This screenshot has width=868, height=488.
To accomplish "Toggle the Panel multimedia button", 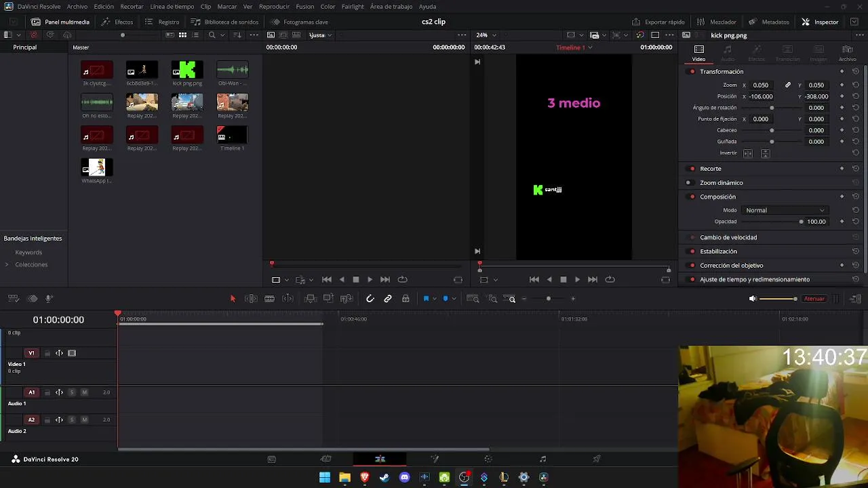I will [60, 22].
